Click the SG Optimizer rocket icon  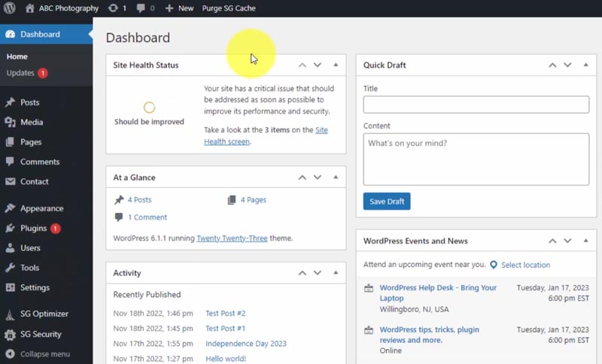click(x=10, y=314)
